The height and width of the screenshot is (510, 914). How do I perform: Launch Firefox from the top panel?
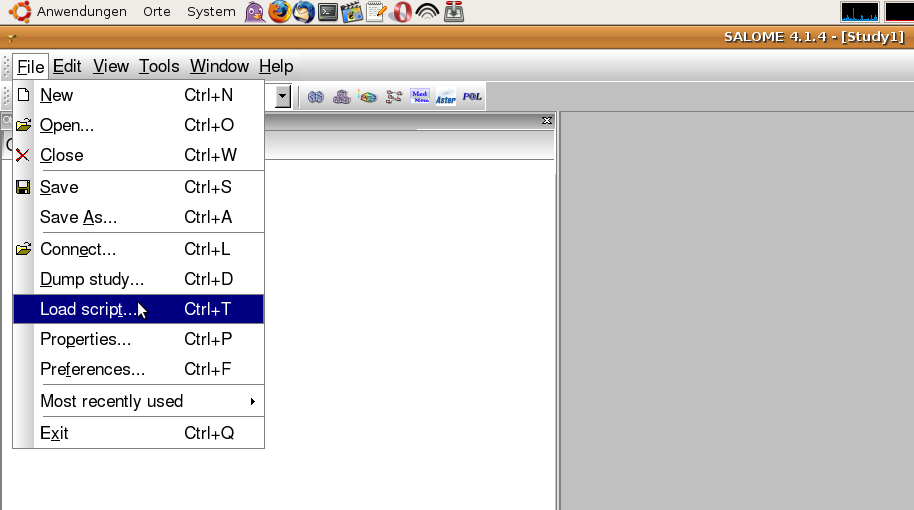tap(279, 12)
